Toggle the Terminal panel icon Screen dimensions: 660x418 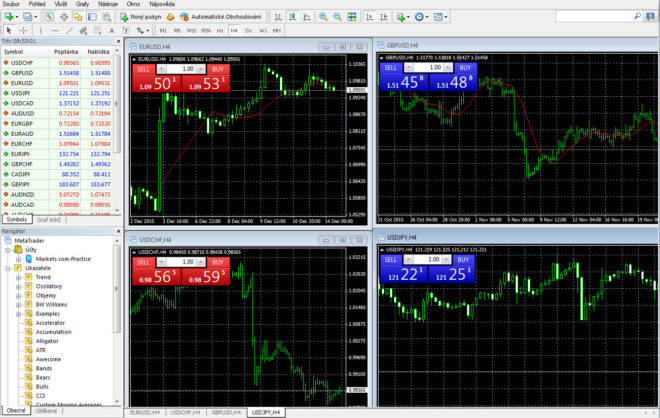pyautogui.click(x=92, y=17)
